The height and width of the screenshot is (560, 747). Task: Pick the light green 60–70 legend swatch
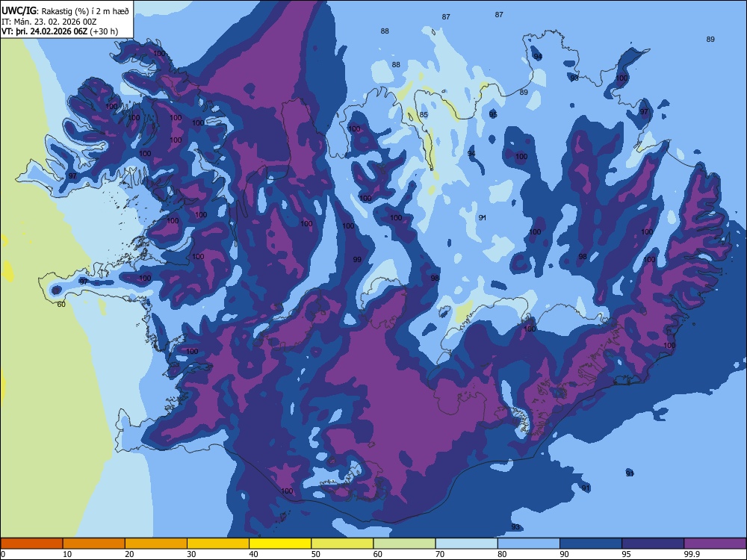404,544
